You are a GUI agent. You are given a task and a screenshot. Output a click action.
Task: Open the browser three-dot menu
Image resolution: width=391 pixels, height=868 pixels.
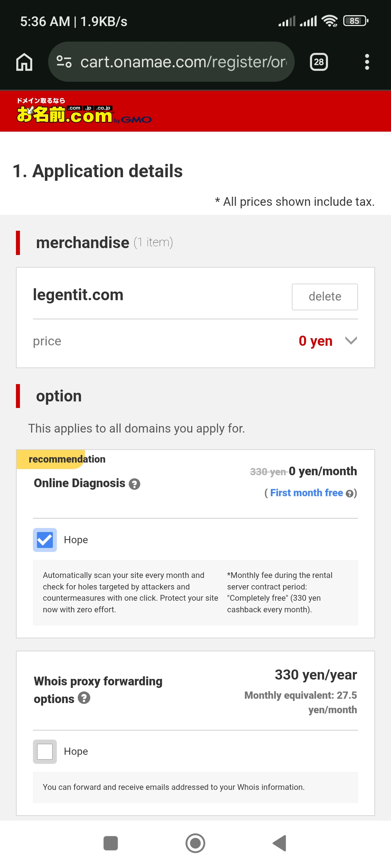click(367, 62)
